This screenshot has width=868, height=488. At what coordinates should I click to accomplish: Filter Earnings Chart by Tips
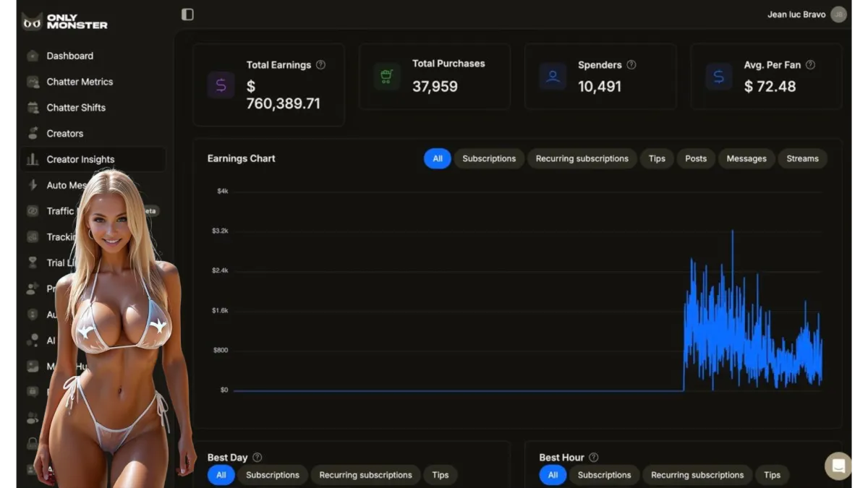click(x=657, y=158)
